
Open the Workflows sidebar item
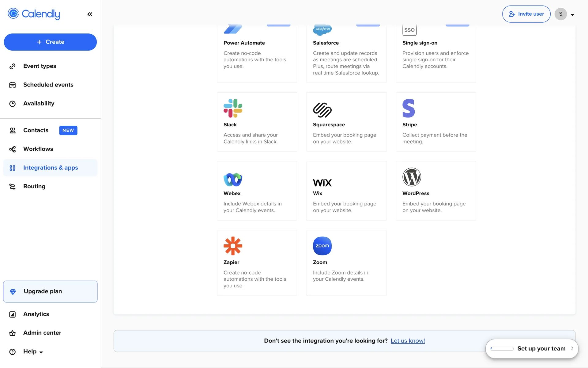click(x=38, y=149)
